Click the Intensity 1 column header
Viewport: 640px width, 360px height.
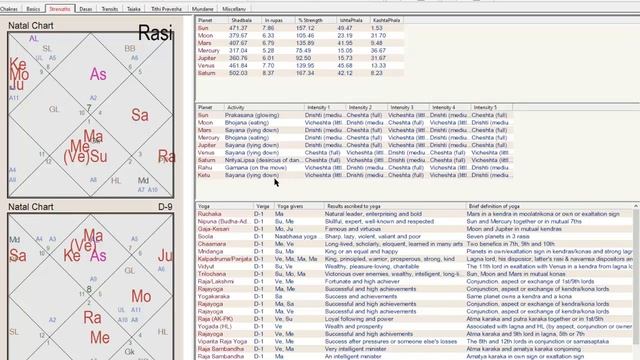click(325, 107)
